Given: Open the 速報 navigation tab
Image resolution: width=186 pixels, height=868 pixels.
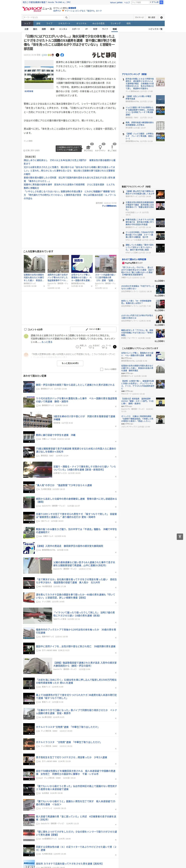Looking at the screenshot, I should 38,24.
